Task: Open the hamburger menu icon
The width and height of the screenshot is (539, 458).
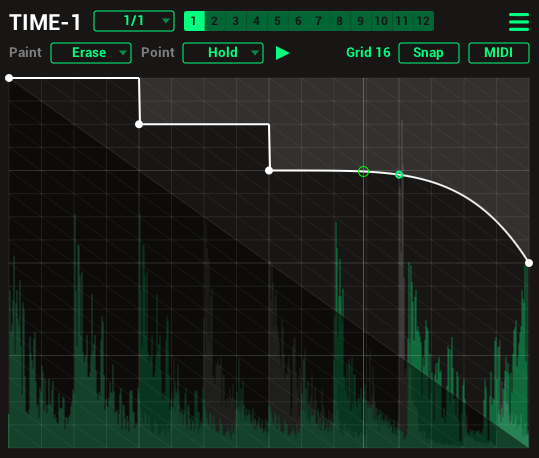Action: (519, 22)
